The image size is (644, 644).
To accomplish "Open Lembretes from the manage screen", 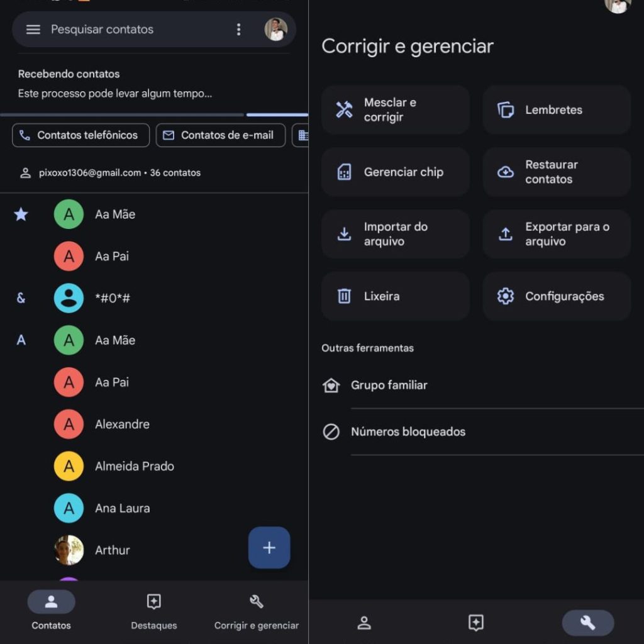I will coord(556,109).
